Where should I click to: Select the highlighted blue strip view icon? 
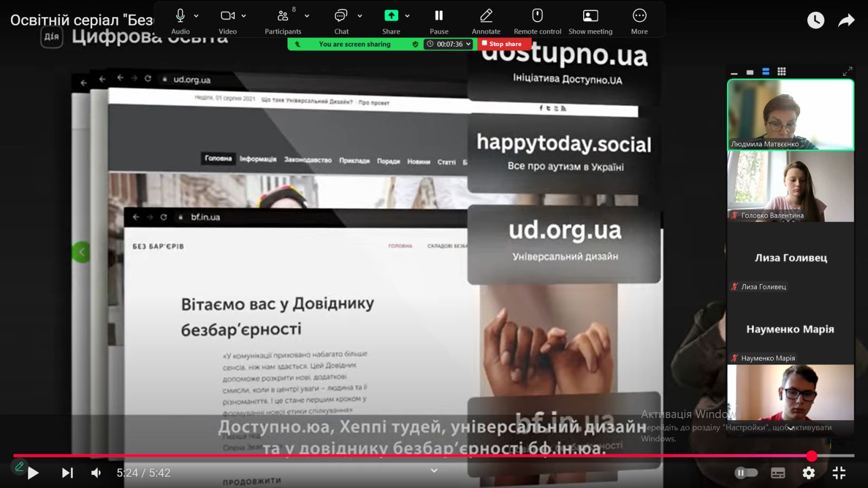click(765, 72)
